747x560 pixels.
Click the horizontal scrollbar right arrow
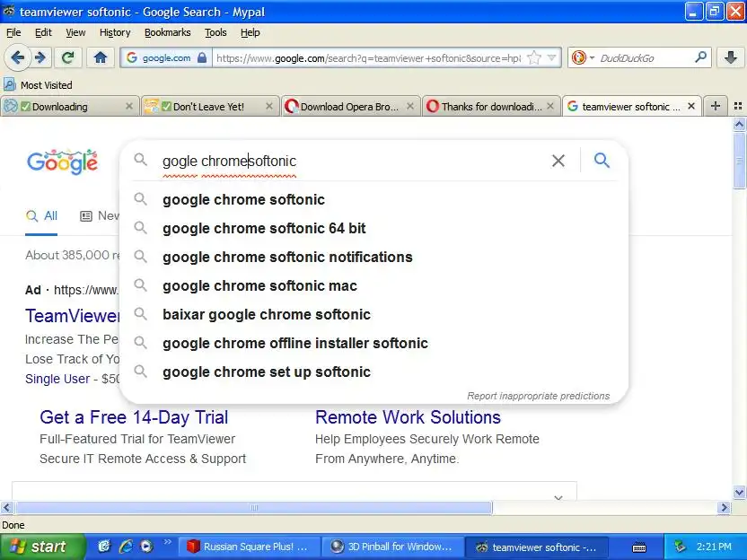(x=724, y=508)
